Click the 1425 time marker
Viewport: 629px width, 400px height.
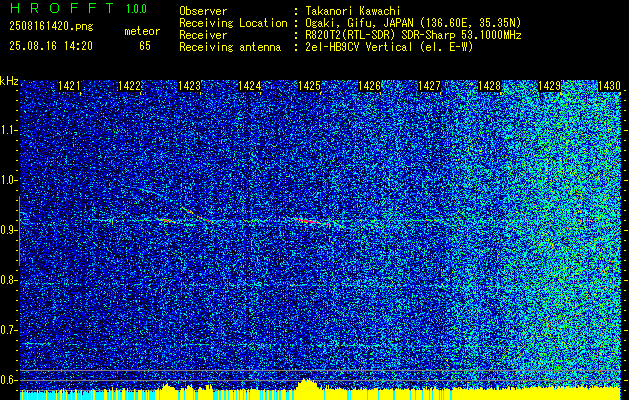310,86
